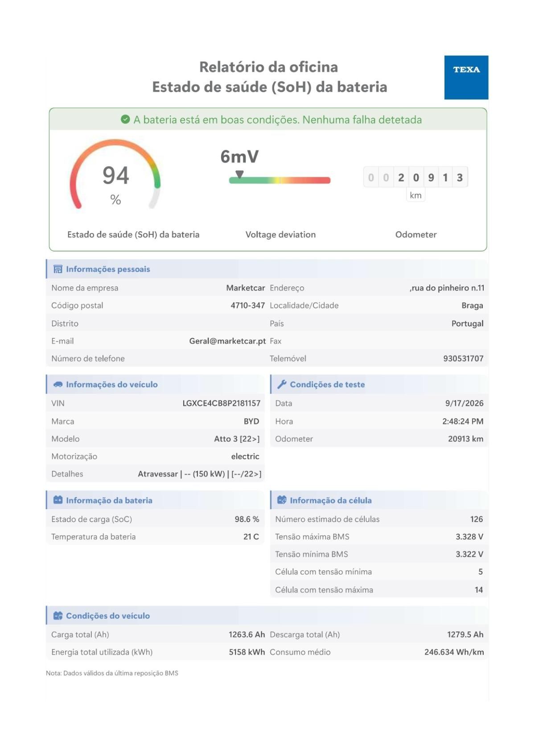535x756 pixels.
Task: Click the model value Atto 3 [22>]
Action: (x=237, y=439)
